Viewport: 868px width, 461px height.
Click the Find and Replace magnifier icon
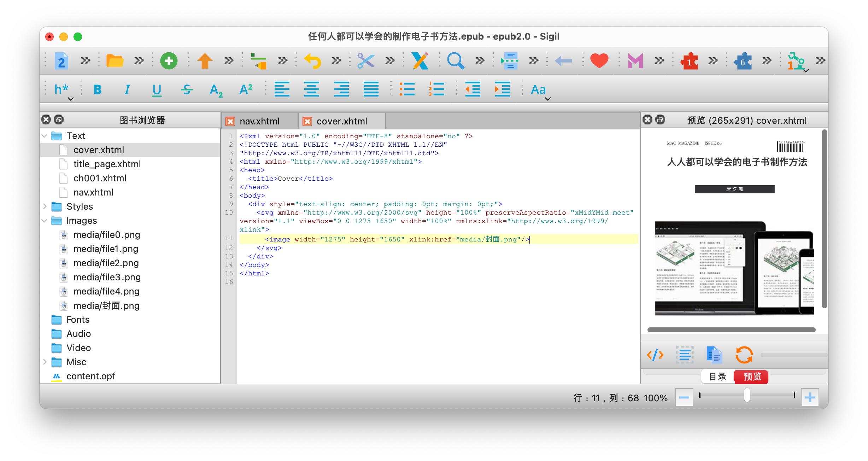click(x=455, y=61)
